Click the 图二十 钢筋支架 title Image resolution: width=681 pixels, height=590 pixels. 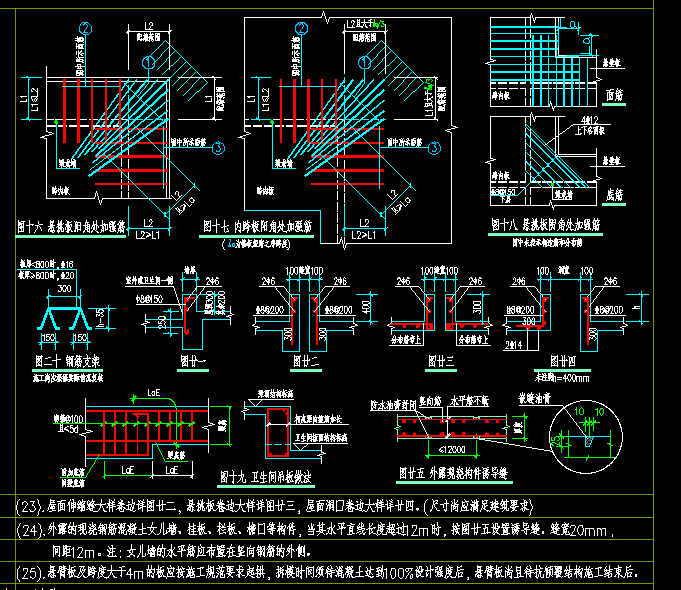[x=68, y=361]
